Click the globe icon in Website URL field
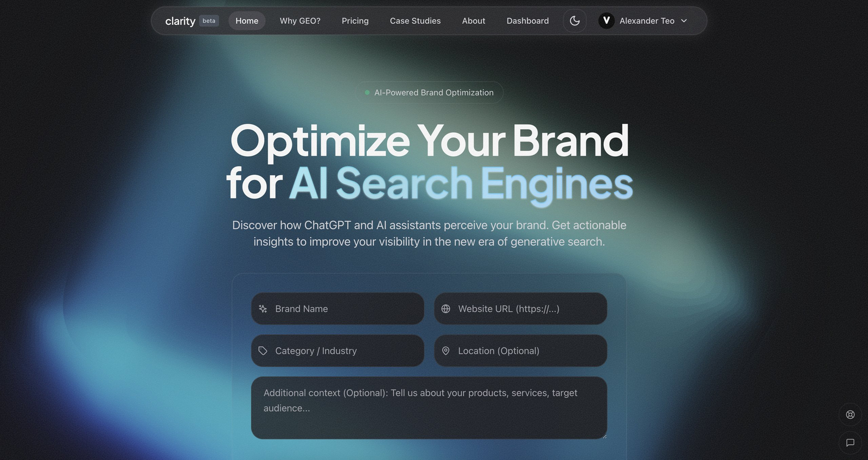Screen dimensions: 868x460 coord(446,309)
